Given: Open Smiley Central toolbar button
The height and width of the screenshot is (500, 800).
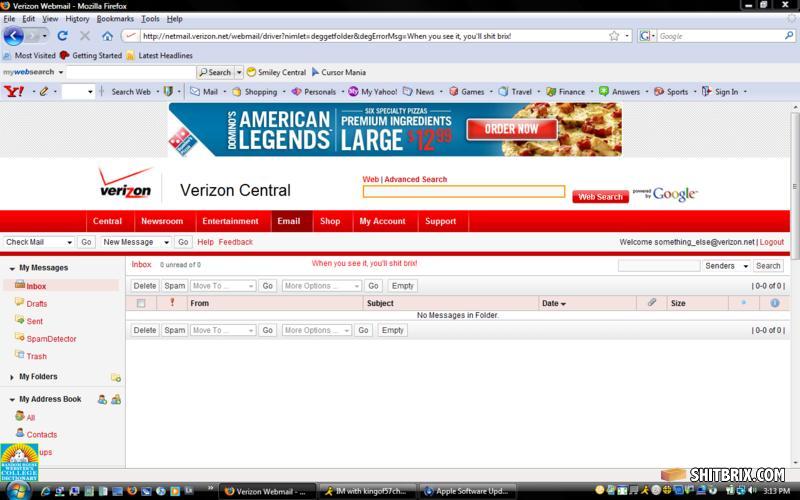Looking at the screenshot, I should point(276,72).
